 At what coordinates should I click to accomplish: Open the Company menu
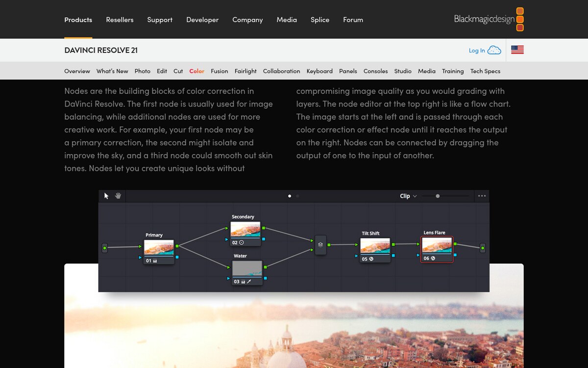(x=247, y=20)
